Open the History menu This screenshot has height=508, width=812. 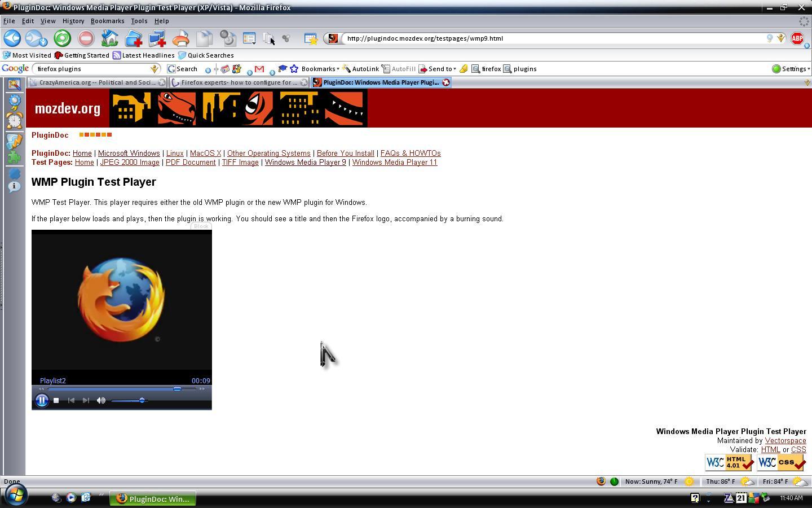[73, 21]
